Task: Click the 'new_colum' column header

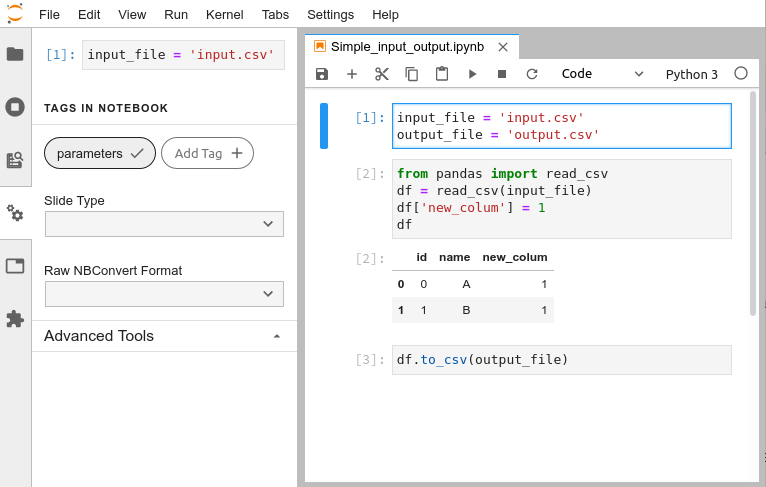Action: coord(515,257)
